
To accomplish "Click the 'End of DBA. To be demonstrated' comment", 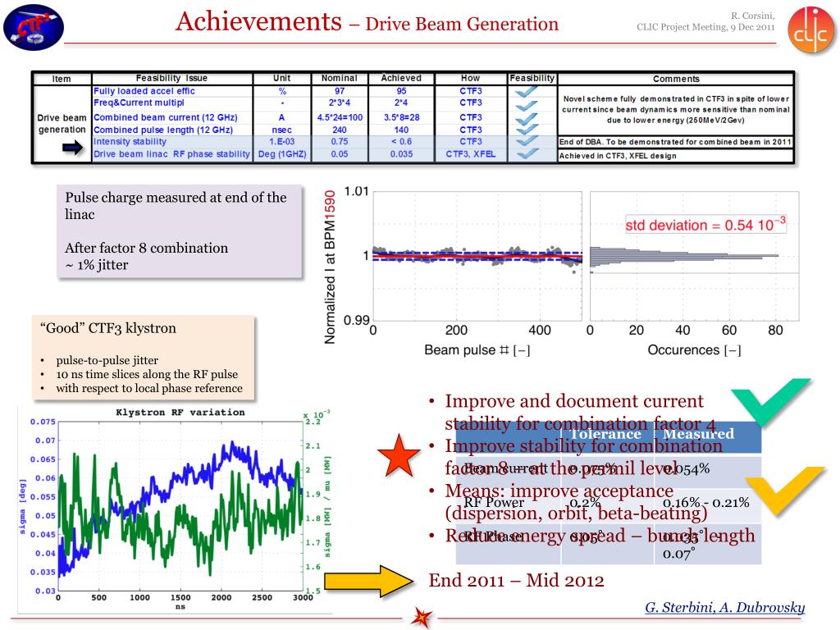I will 675,142.
